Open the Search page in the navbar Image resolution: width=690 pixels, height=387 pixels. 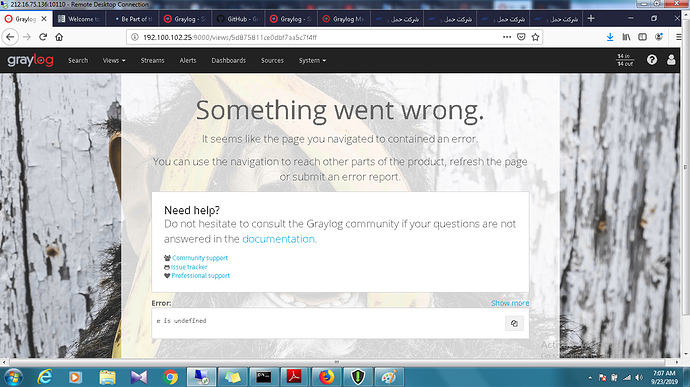click(x=78, y=60)
